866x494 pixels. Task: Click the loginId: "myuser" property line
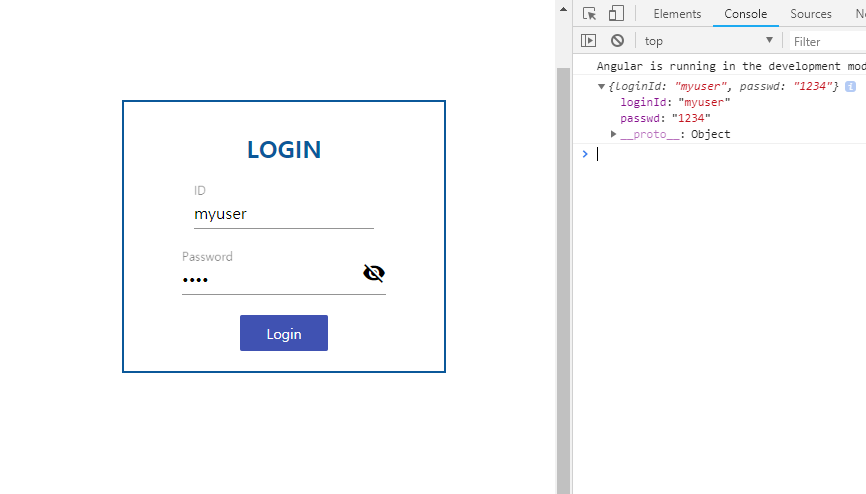coord(675,102)
